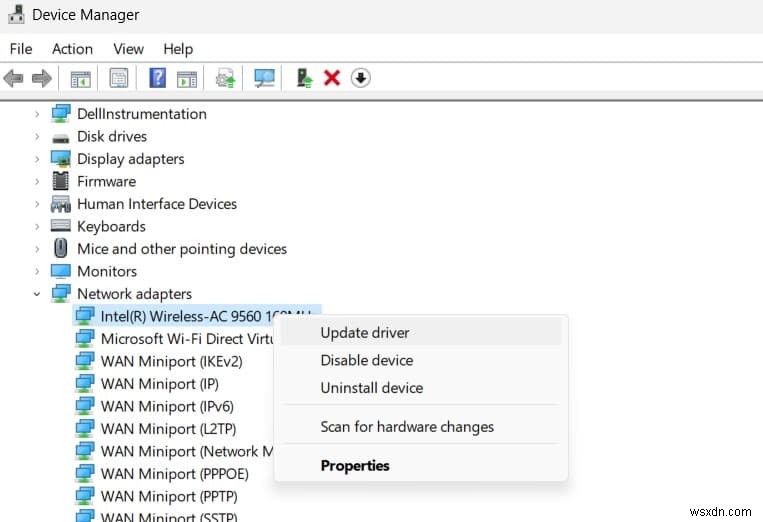The image size is (763, 522).
Task: Select WAN Miniport (PPTP) row
Action: (x=157, y=496)
